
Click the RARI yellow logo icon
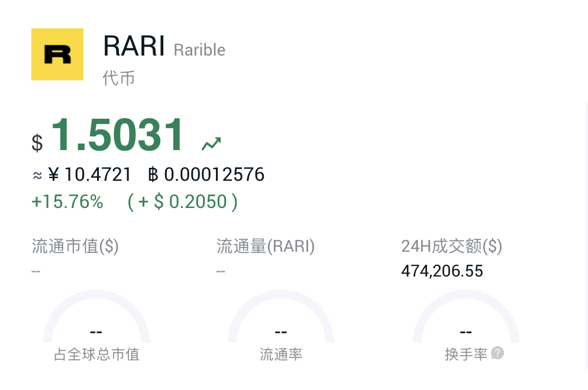point(57,54)
